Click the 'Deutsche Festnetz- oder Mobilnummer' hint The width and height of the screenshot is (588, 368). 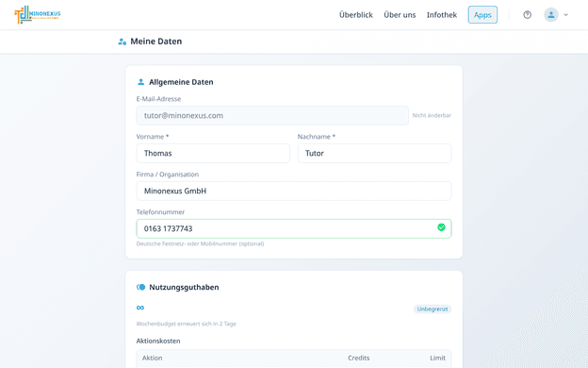(201, 243)
